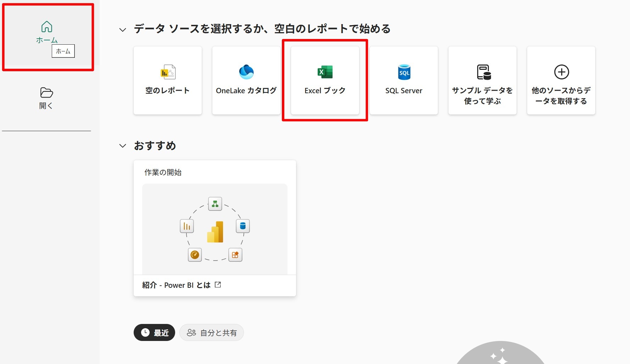
Task: Select the SQL Server database icon
Action: click(404, 72)
